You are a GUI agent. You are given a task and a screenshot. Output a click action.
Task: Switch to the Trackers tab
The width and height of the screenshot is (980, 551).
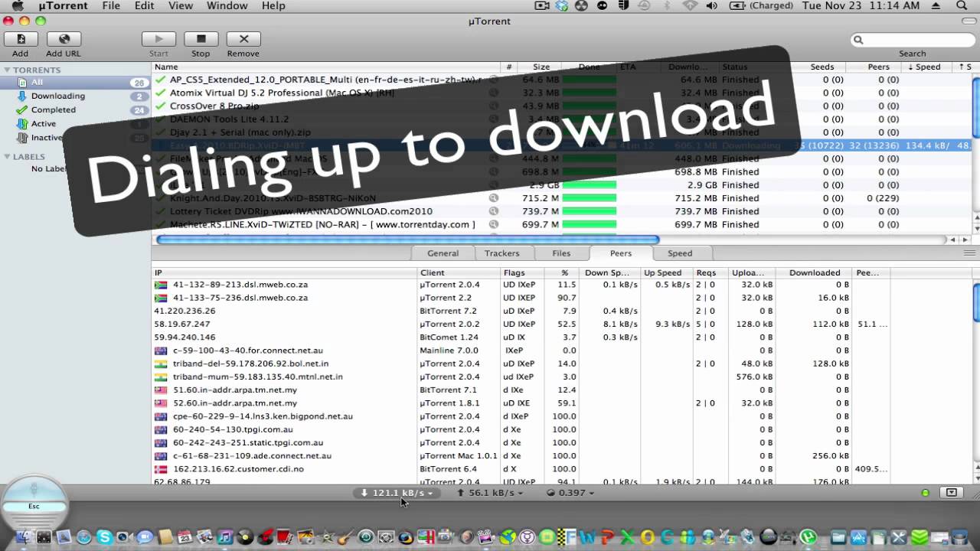point(502,253)
